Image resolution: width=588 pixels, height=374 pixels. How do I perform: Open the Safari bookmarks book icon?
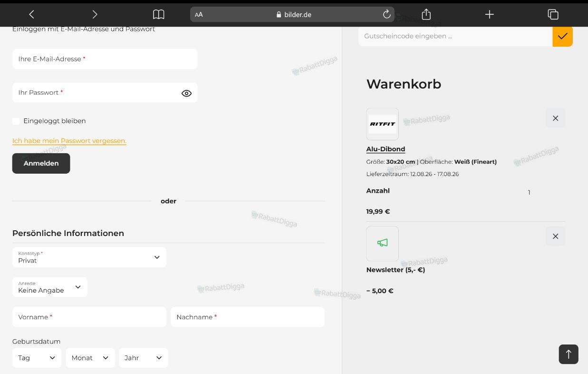coord(159,14)
